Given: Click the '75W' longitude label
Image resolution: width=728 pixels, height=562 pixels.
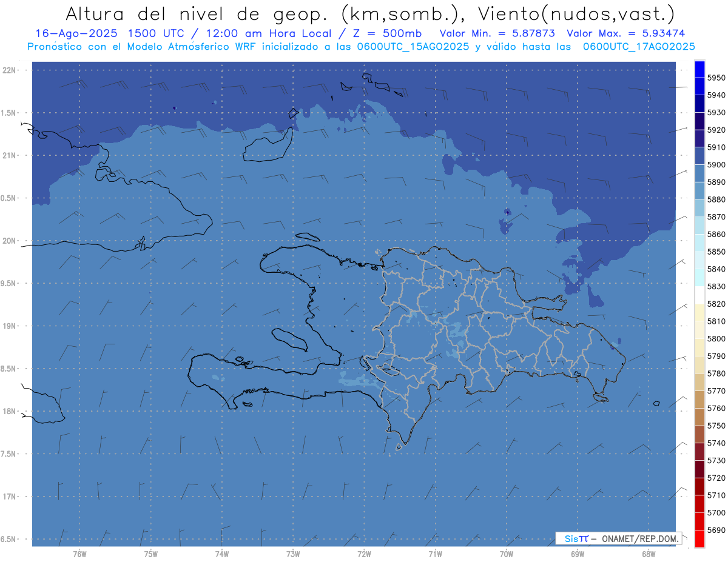Looking at the screenshot, I should pyautogui.click(x=151, y=554).
